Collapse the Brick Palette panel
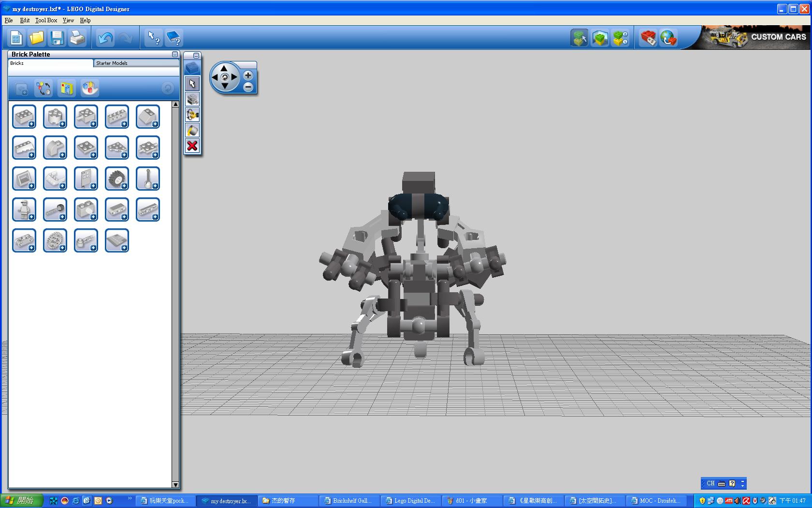Viewport: 812px width, 508px height. [175, 54]
